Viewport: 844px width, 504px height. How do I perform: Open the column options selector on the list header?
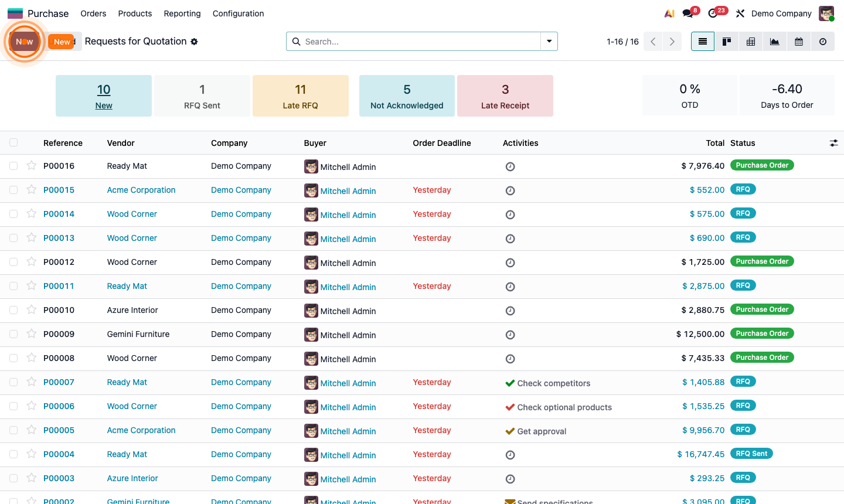834,142
